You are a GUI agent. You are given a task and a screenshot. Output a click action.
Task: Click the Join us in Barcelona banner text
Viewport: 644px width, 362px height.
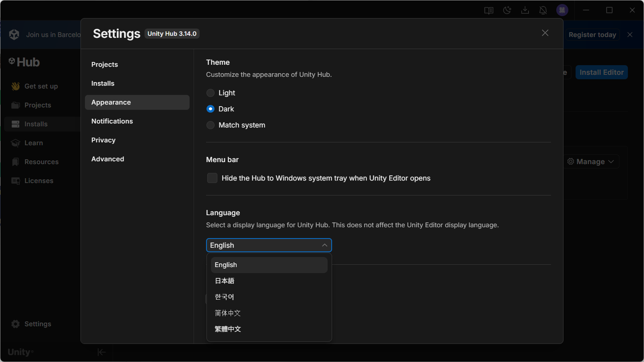click(x=53, y=35)
